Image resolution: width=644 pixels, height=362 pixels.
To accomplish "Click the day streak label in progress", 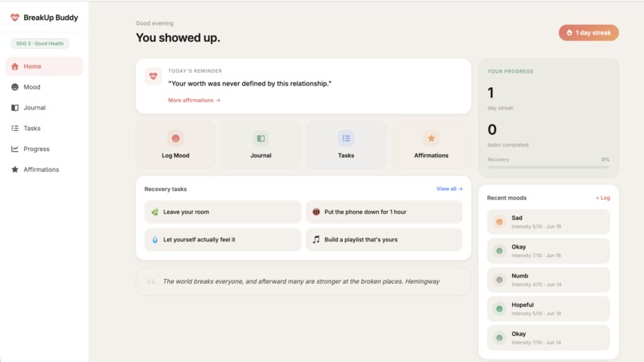I will (x=500, y=108).
